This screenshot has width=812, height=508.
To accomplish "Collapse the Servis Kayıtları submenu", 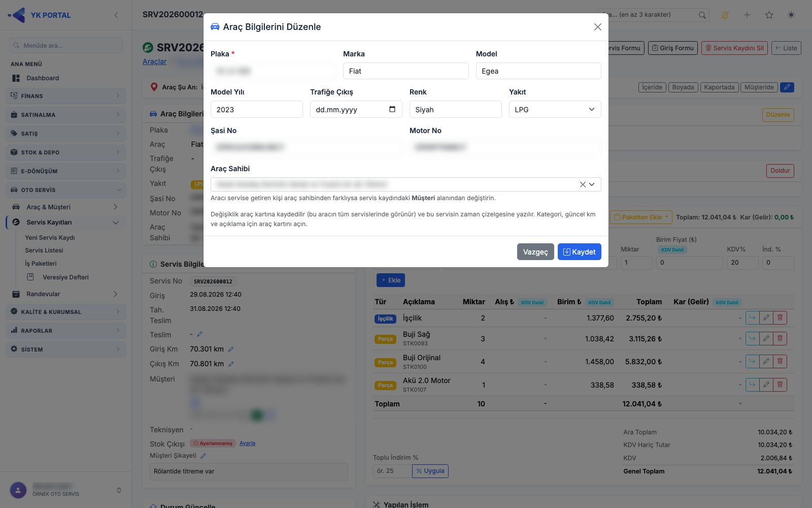I will click(115, 223).
